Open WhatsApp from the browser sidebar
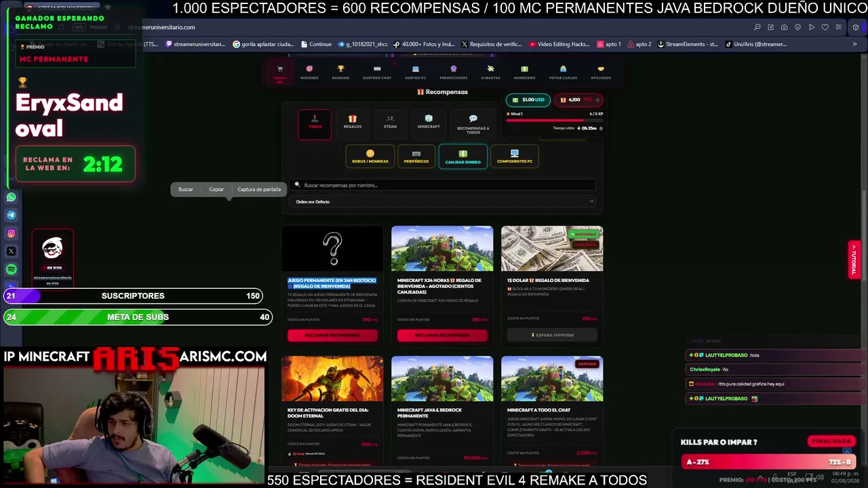 11,197
